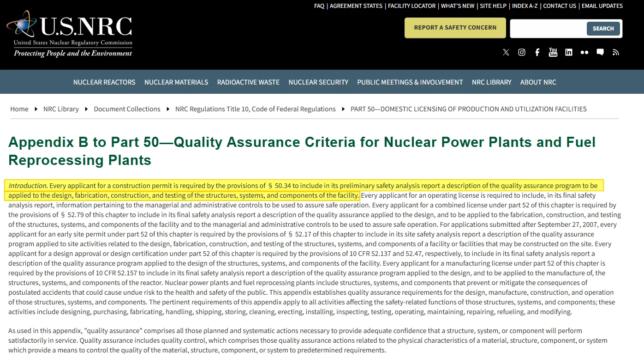The width and height of the screenshot is (644, 364).
Task: Go to Home in the breadcrumb
Action: 19,109
